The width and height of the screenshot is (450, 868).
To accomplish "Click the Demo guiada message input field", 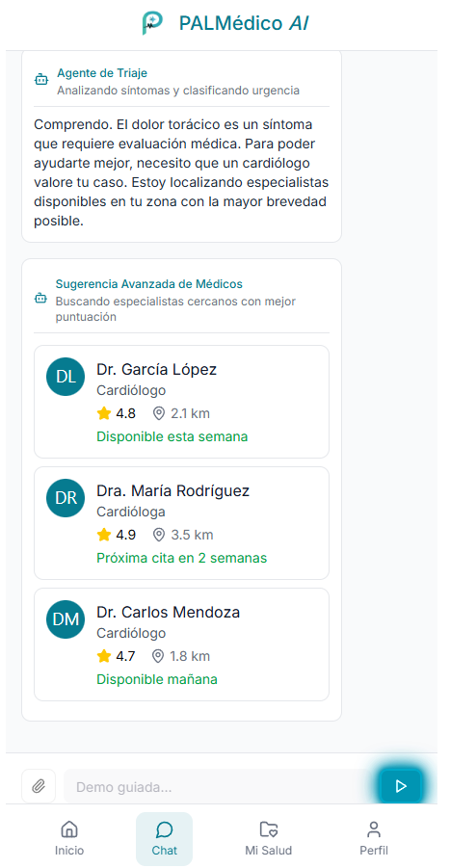I will 222,786.
